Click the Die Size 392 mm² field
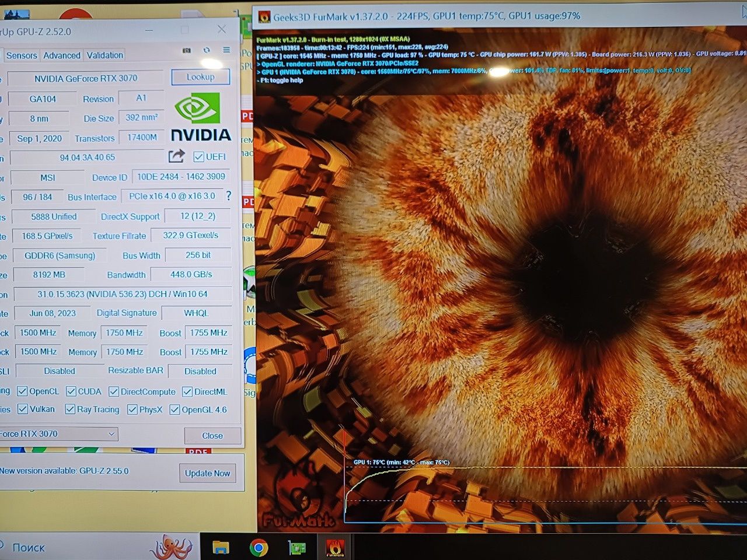 [142, 118]
